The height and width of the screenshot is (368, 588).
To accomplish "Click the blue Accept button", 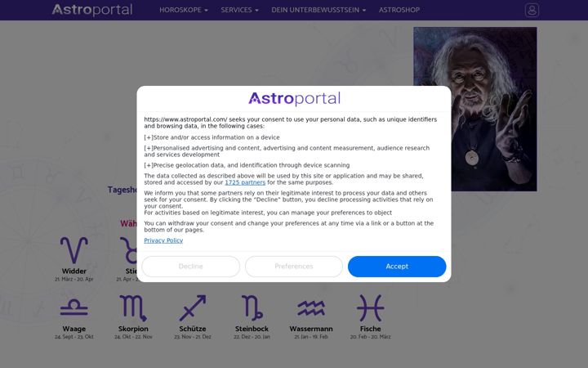I will coord(397,267).
